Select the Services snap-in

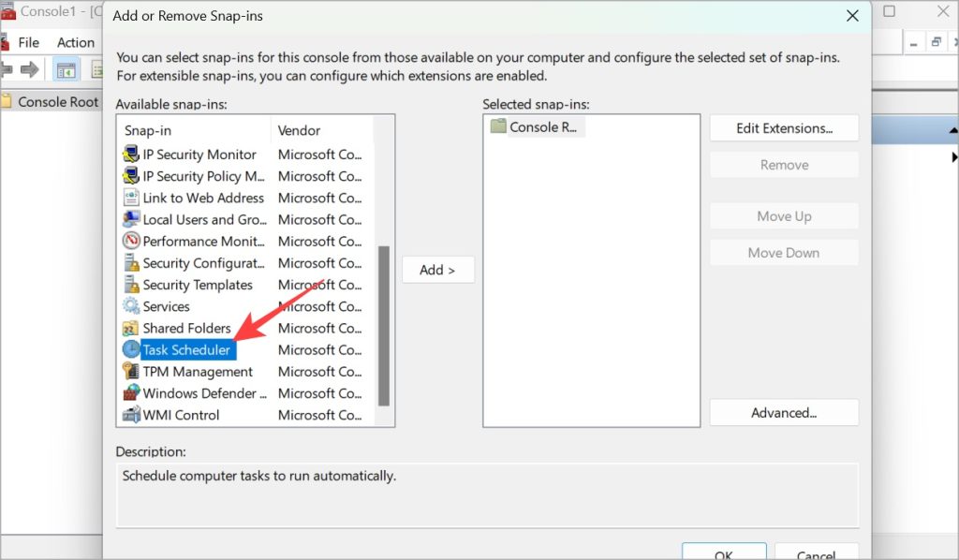[x=167, y=306]
